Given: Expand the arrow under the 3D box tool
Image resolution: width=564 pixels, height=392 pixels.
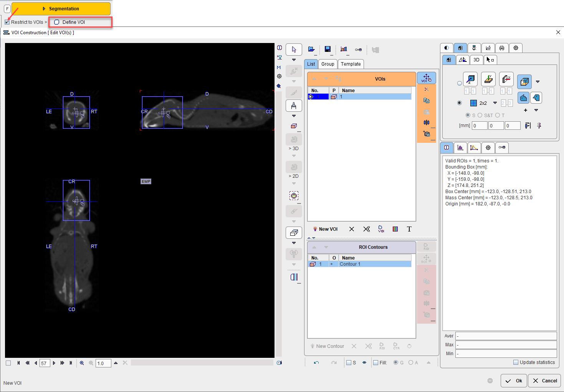Looking at the screenshot, I should tap(294, 243).
